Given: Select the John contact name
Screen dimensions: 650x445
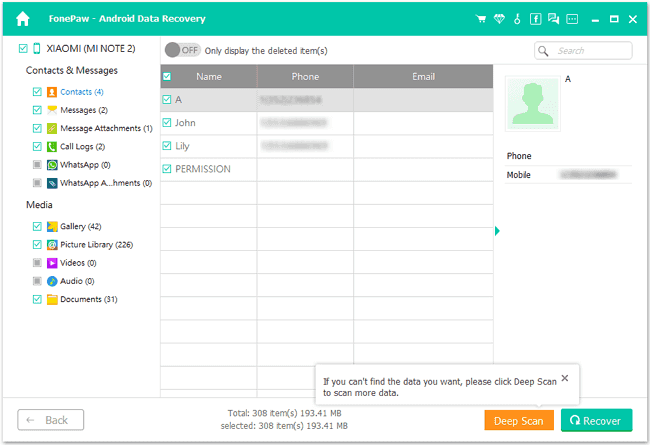Looking at the screenshot, I should point(185,123).
